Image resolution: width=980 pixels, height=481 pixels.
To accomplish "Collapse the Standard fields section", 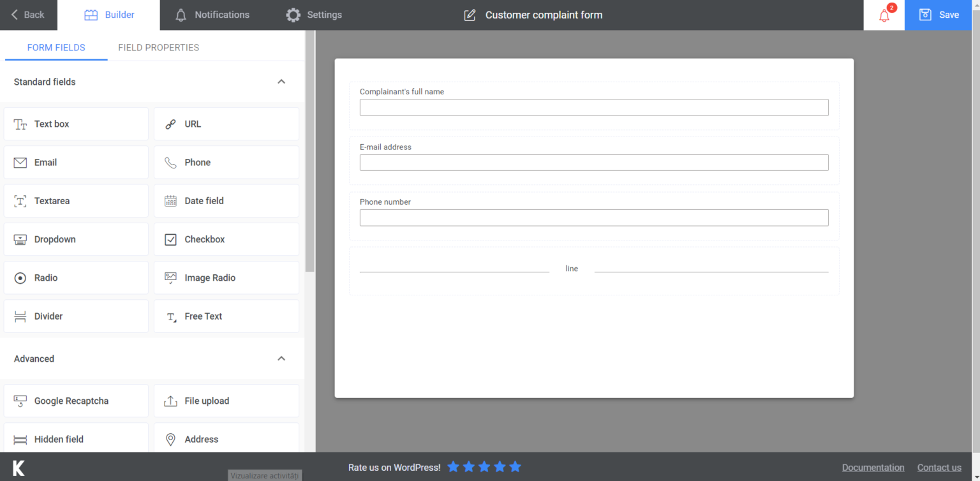I will coord(281,82).
